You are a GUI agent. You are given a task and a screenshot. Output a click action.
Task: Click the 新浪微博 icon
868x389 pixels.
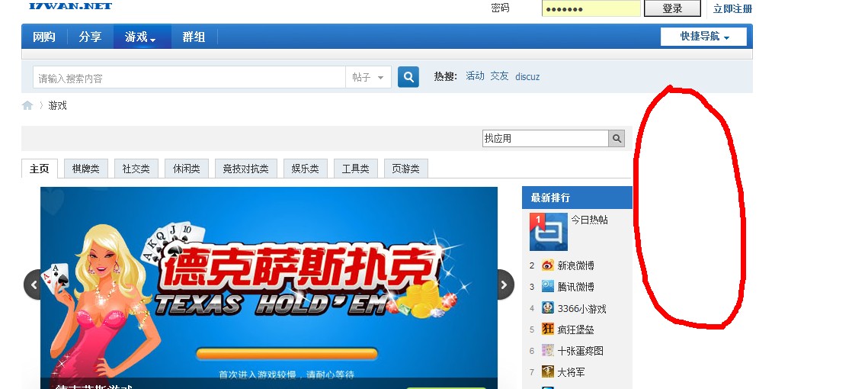pyautogui.click(x=547, y=265)
